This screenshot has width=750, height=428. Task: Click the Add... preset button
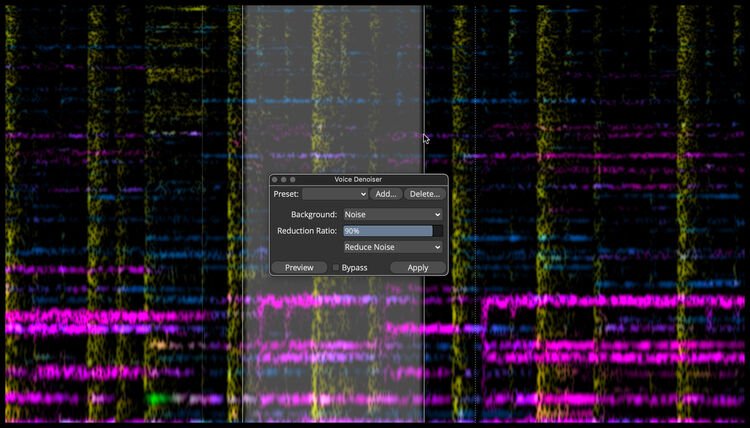[x=386, y=194]
